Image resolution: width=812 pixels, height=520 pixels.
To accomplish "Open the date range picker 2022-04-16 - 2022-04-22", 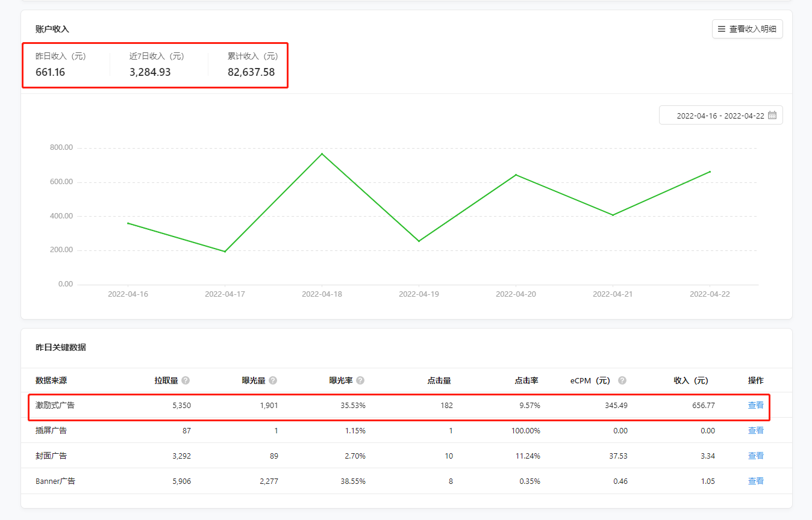I will (721, 116).
